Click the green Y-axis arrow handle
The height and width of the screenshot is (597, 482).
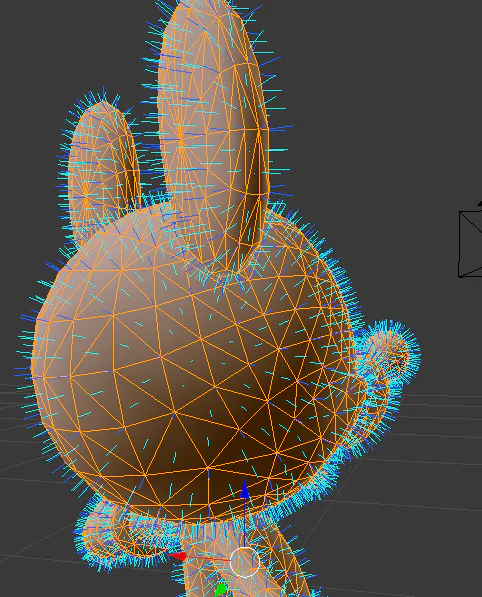(x=221, y=589)
